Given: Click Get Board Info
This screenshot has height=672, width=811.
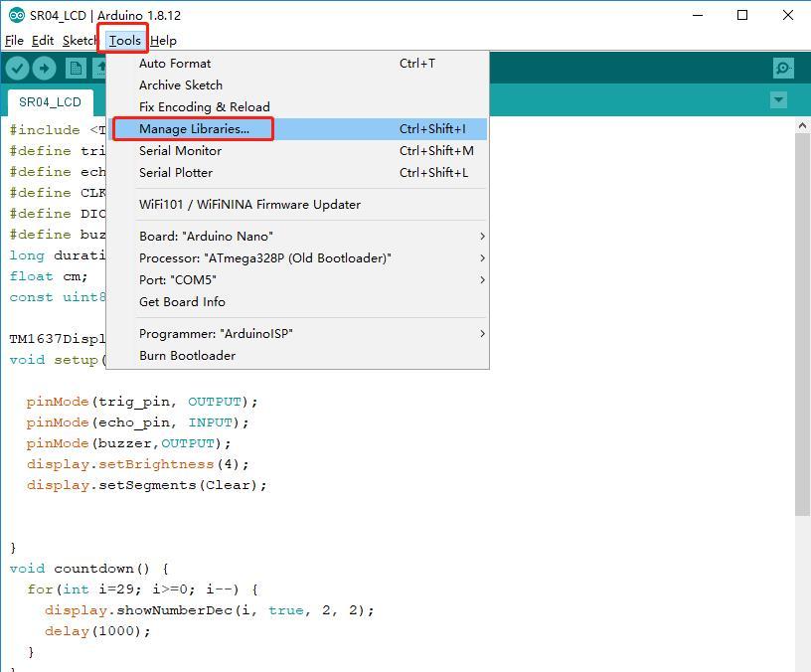Looking at the screenshot, I should 297,301.
